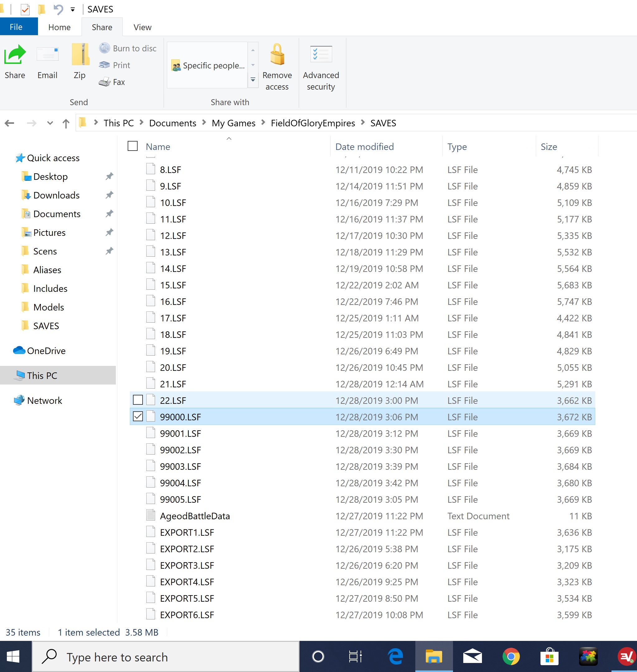Click FieldOfGloryEmpires in the address path
The image size is (637, 672).
(313, 123)
